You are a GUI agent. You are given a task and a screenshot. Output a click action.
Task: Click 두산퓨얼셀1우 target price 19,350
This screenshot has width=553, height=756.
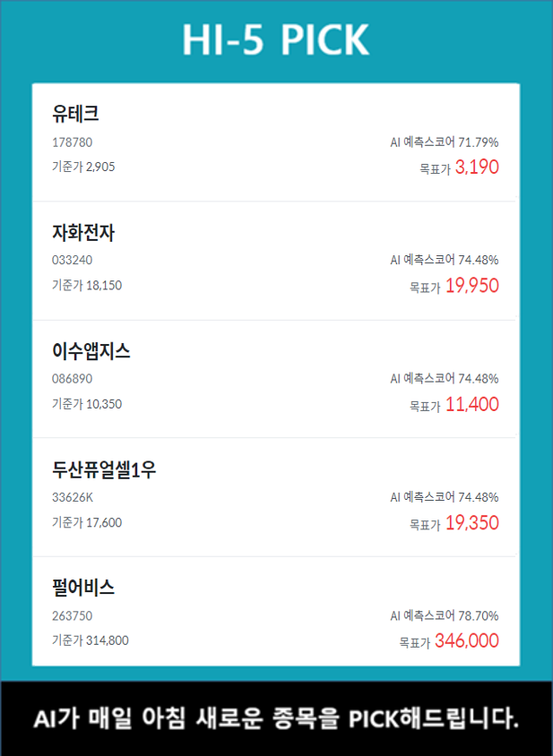[x=471, y=523]
